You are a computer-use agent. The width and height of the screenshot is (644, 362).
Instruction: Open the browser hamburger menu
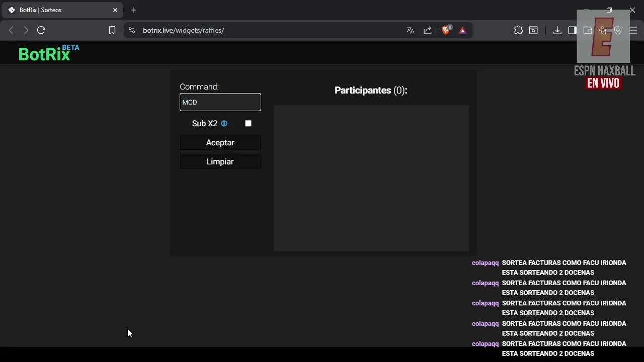tap(633, 30)
